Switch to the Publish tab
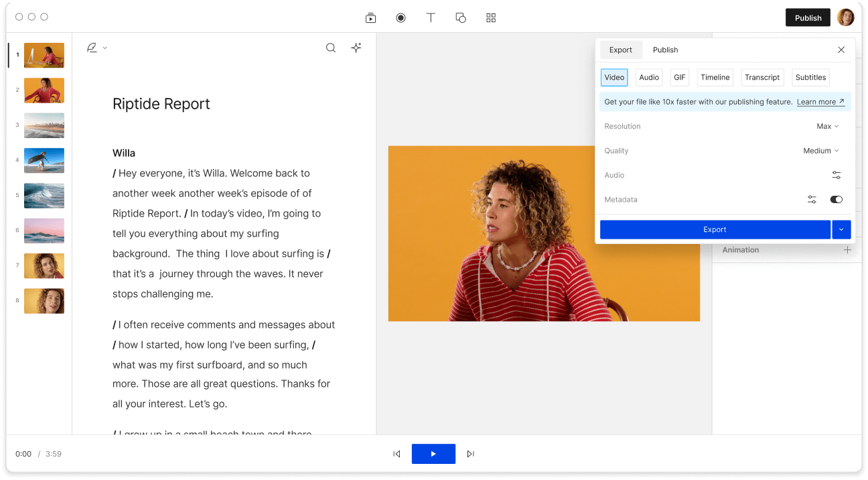The height and width of the screenshot is (480, 868). pyautogui.click(x=665, y=50)
